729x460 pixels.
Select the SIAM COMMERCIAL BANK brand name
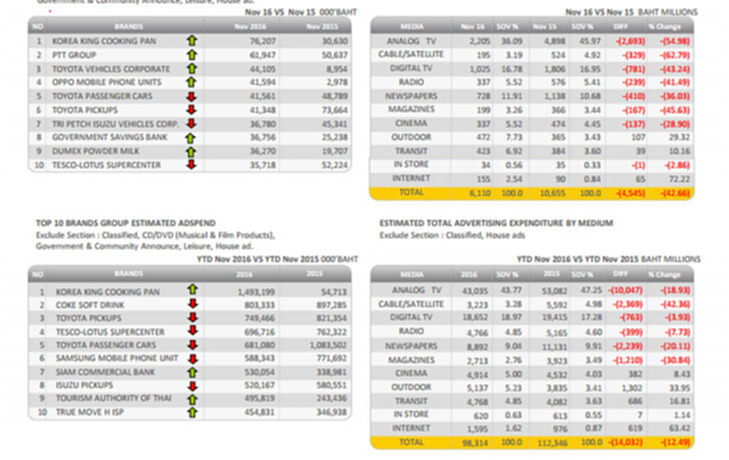[x=106, y=372]
